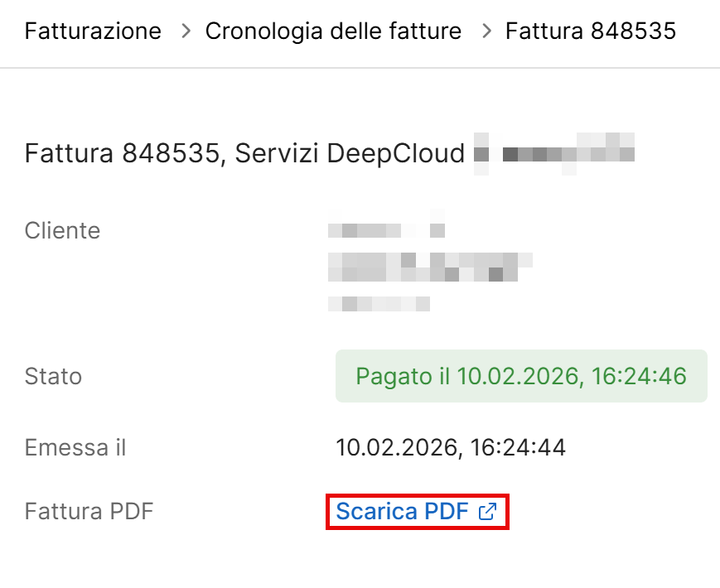The height and width of the screenshot is (588, 720).
Task: Click the Emessa il field label
Action: click(x=75, y=448)
